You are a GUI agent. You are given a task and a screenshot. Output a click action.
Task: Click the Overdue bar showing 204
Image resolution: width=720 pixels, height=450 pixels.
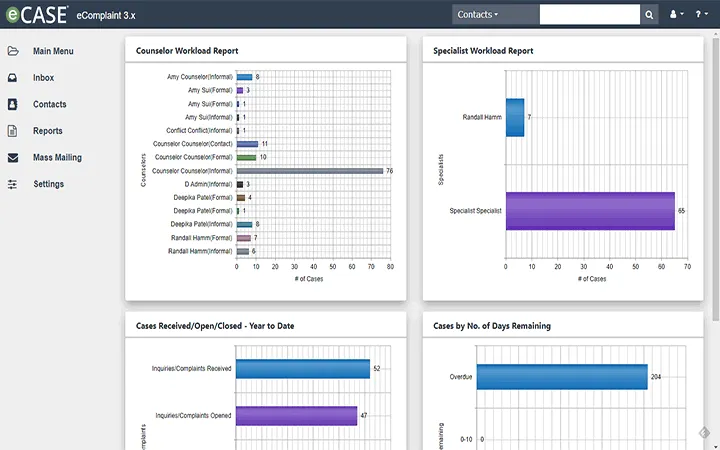[x=562, y=377]
